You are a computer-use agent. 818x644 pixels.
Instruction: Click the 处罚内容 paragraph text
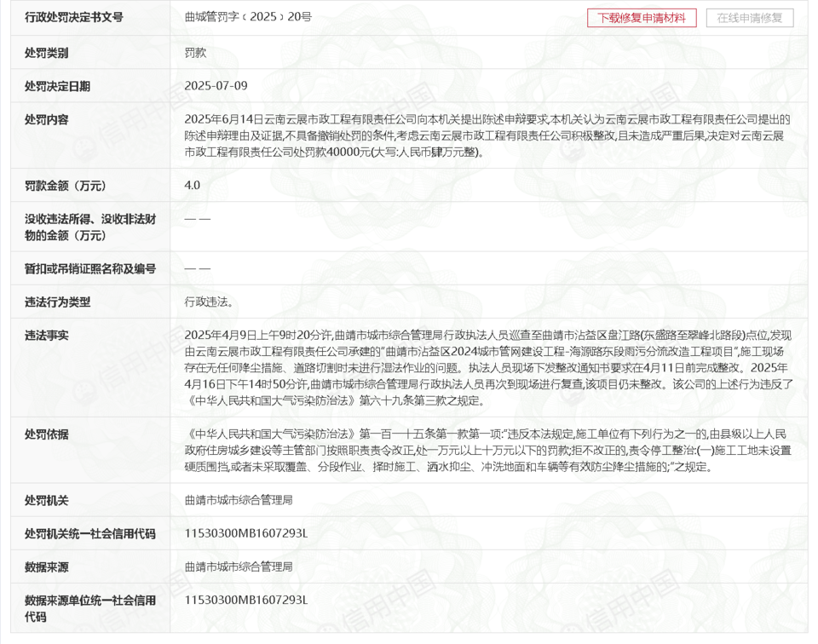[487, 135]
